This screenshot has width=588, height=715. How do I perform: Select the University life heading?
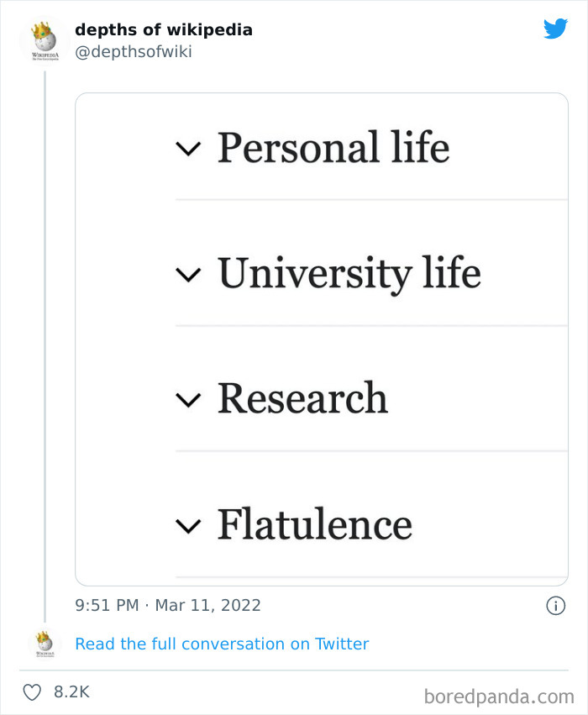pyautogui.click(x=349, y=273)
